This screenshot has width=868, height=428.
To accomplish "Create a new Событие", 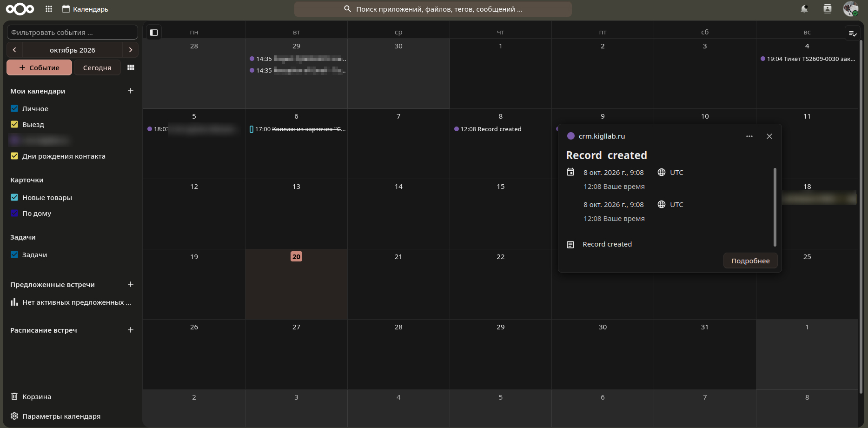I will click(x=40, y=67).
